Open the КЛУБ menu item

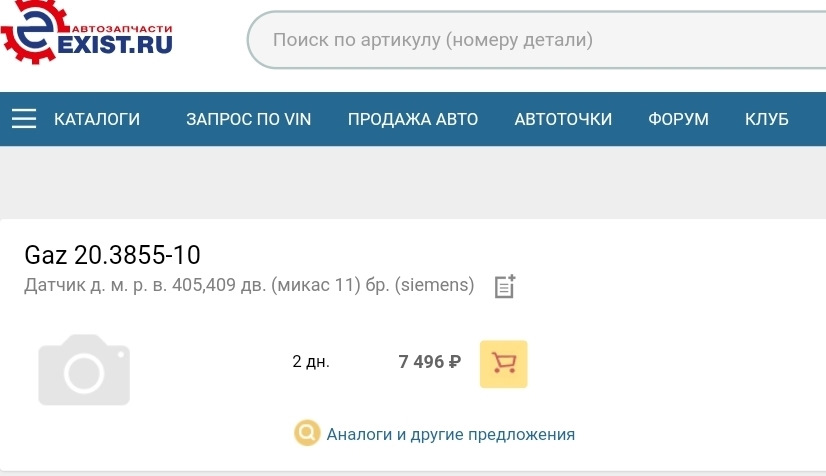point(767,119)
